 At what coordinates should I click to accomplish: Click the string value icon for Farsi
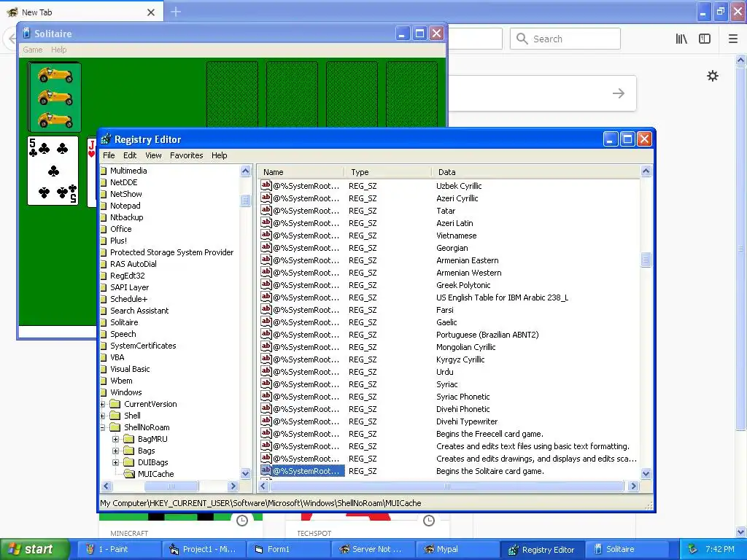(x=266, y=309)
